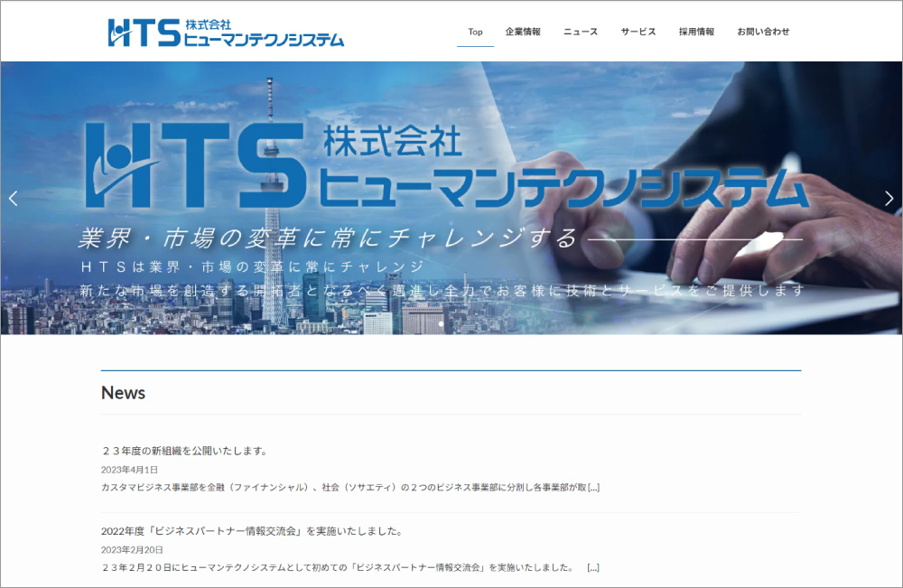Open the お問い合わせ contact page

coord(763,32)
